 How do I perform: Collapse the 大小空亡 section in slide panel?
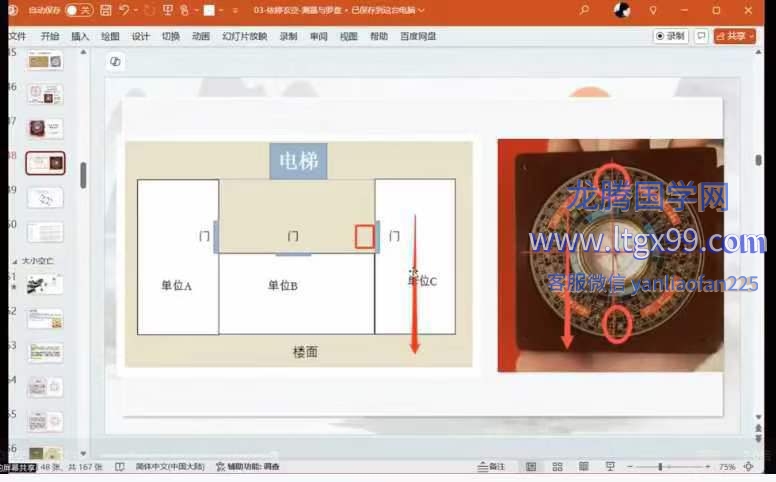[x=13, y=260]
